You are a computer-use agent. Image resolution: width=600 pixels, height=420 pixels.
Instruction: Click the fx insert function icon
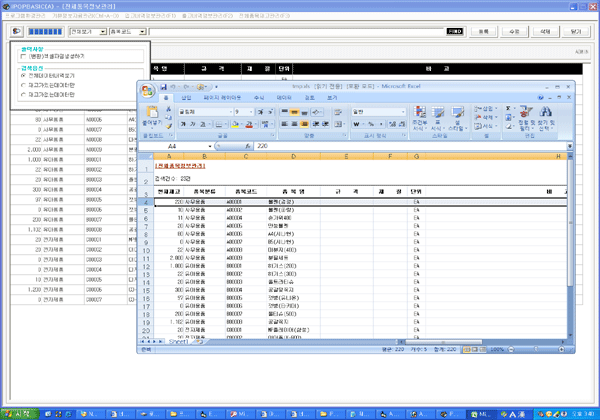click(248, 146)
